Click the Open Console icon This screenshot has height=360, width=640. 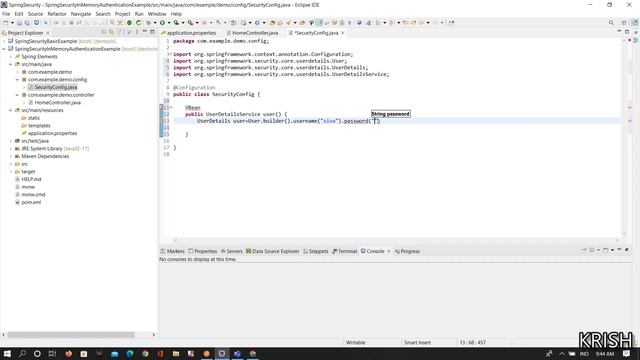click(606, 250)
